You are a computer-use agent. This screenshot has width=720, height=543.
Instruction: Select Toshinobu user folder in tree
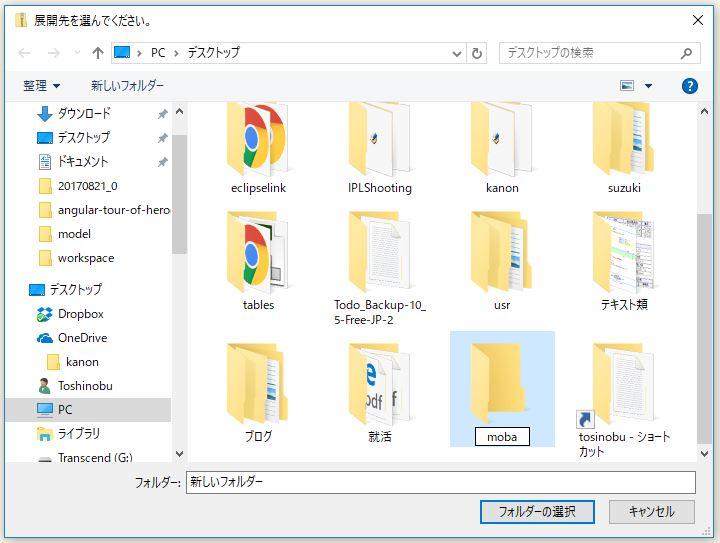pos(85,386)
